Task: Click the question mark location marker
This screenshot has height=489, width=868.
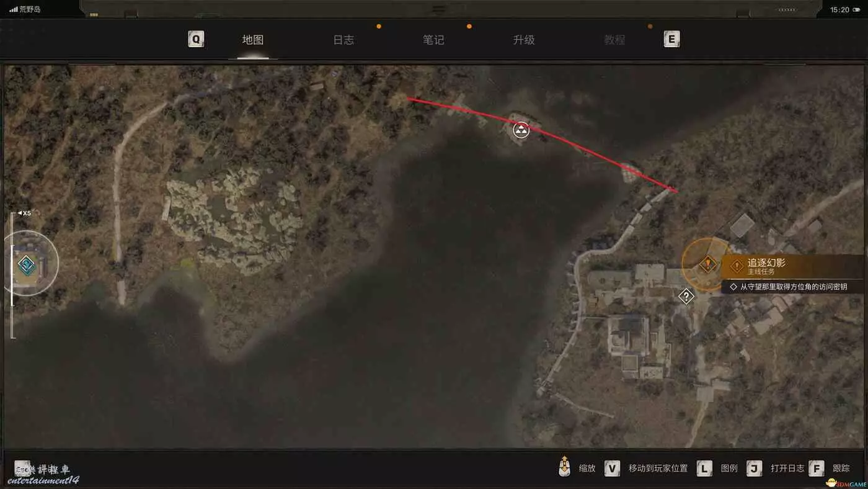Action: tap(686, 297)
